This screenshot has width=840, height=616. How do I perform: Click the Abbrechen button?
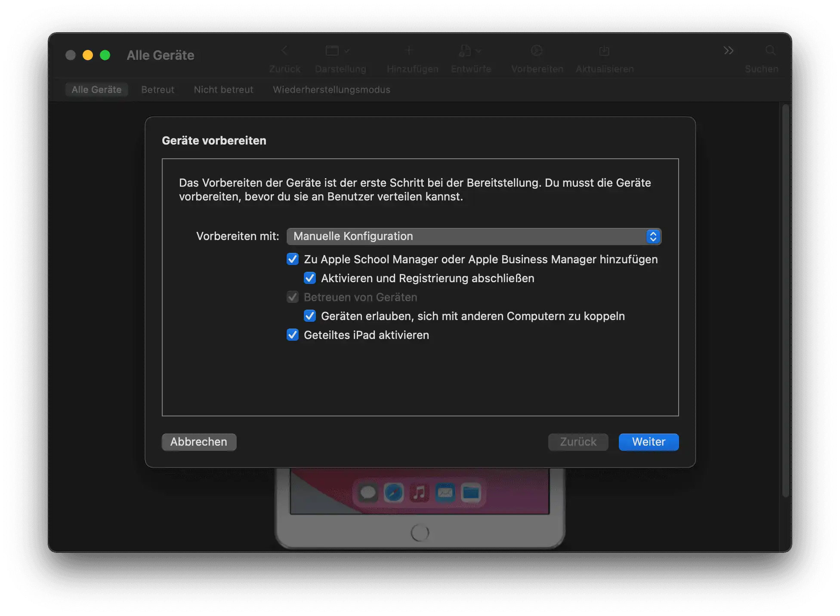tap(199, 442)
